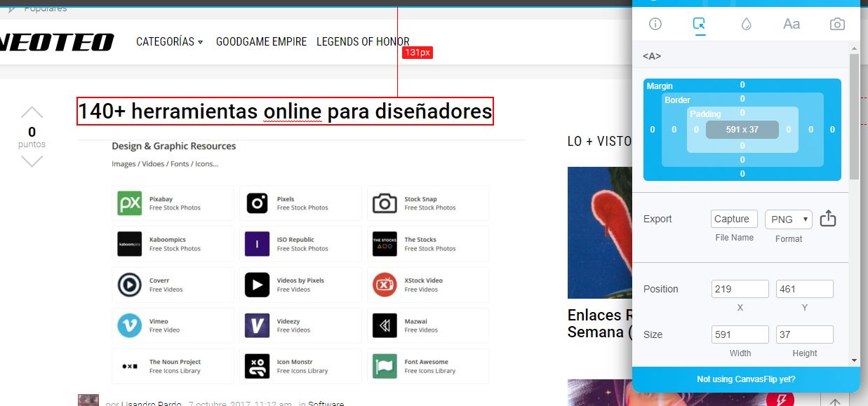
Task: Click the '591 x 37' box model dimensions
Action: (742, 130)
